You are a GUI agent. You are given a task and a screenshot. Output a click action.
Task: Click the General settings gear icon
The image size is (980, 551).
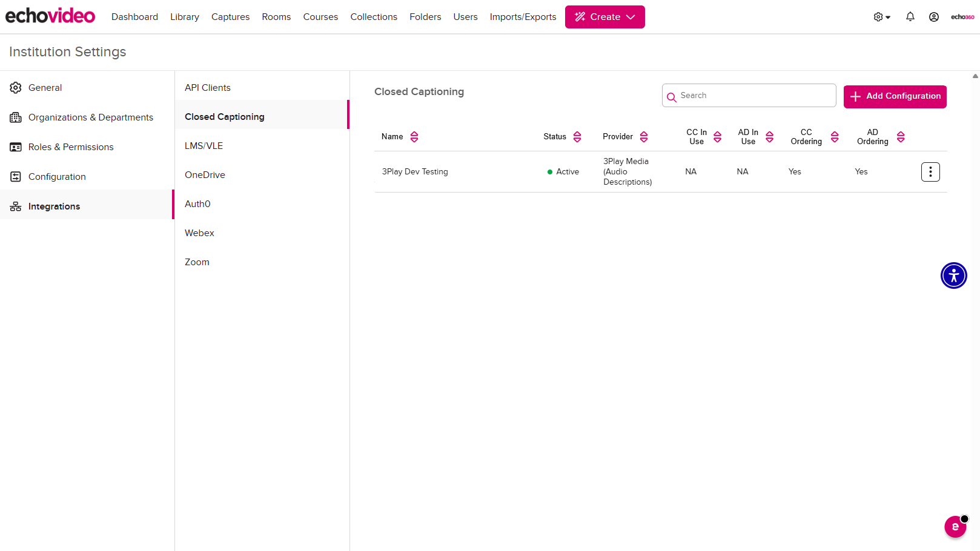point(15,87)
